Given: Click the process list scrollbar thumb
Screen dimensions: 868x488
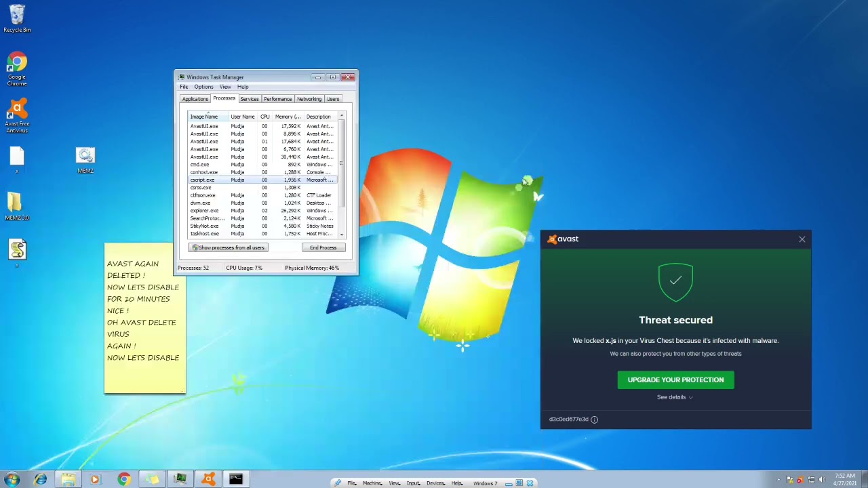Looking at the screenshot, I should point(342,163).
